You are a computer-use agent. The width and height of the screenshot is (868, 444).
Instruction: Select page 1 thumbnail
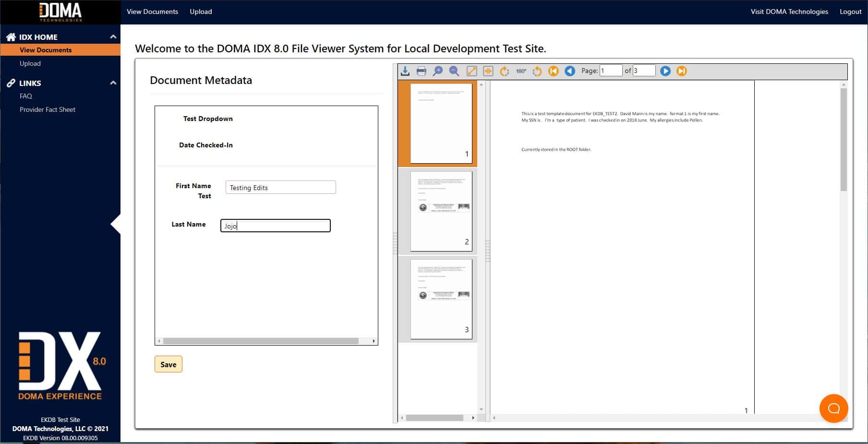(x=441, y=123)
